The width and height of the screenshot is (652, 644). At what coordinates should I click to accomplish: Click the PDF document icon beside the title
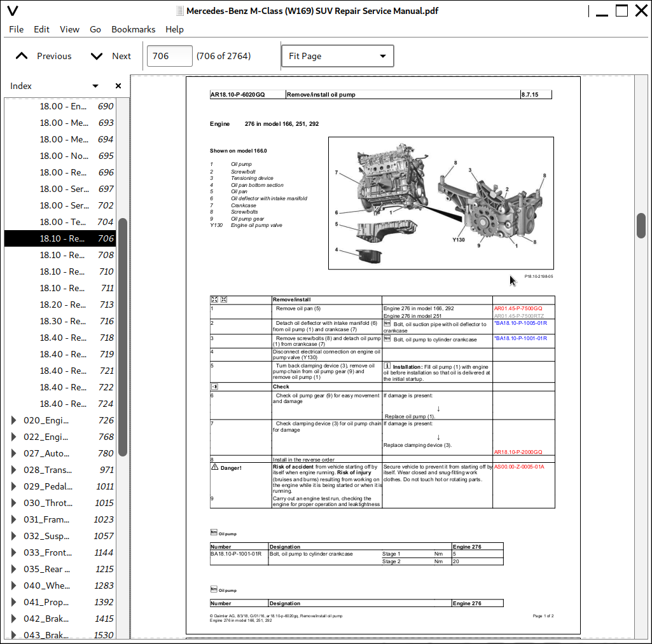[179, 11]
